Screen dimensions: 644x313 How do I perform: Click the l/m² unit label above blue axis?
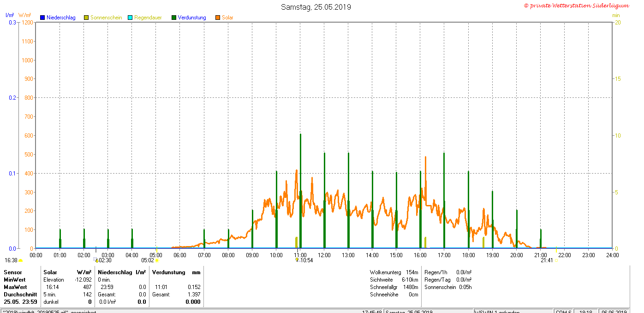(x=10, y=15)
